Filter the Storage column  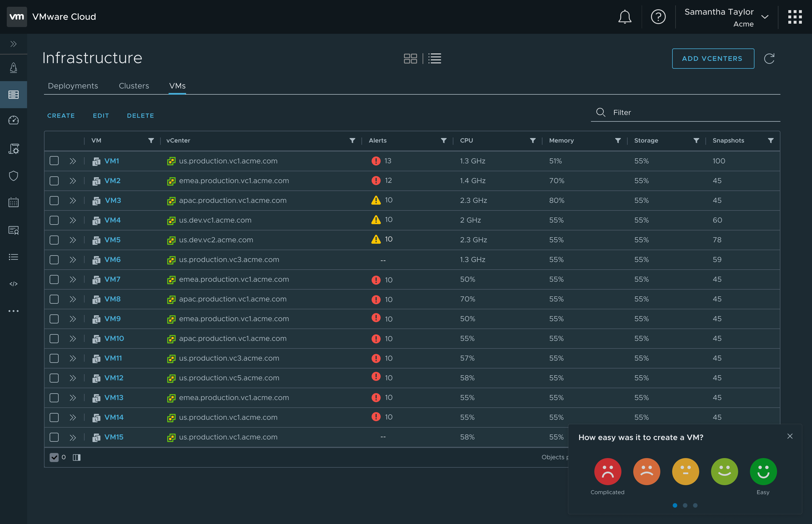[x=696, y=141]
